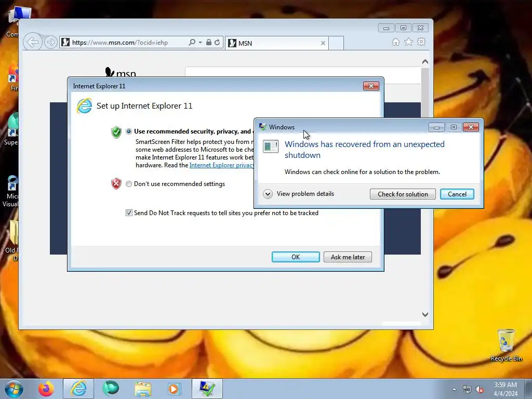Click the network tray icon
This screenshot has height=399, width=532.
pyautogui.click(x=467, y=390)
